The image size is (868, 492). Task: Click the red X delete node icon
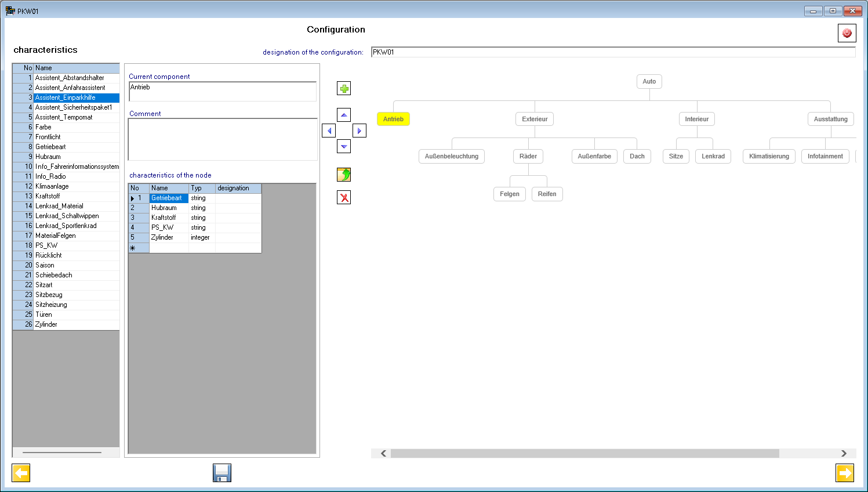344,198
